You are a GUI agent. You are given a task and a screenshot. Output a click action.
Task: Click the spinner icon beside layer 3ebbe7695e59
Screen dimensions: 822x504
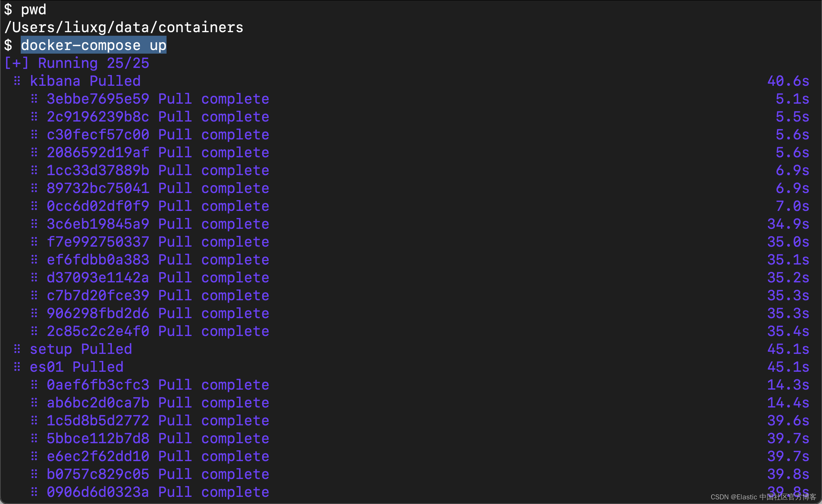click(34, 99)
